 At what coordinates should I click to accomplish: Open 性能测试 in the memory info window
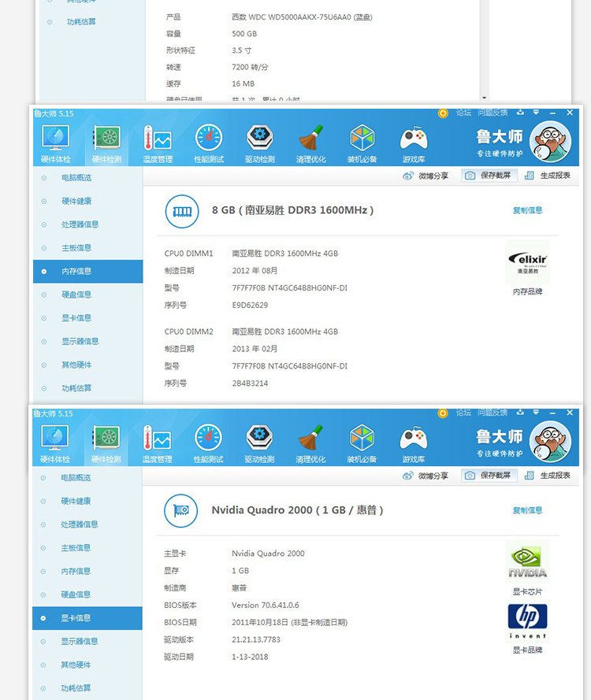209,144
